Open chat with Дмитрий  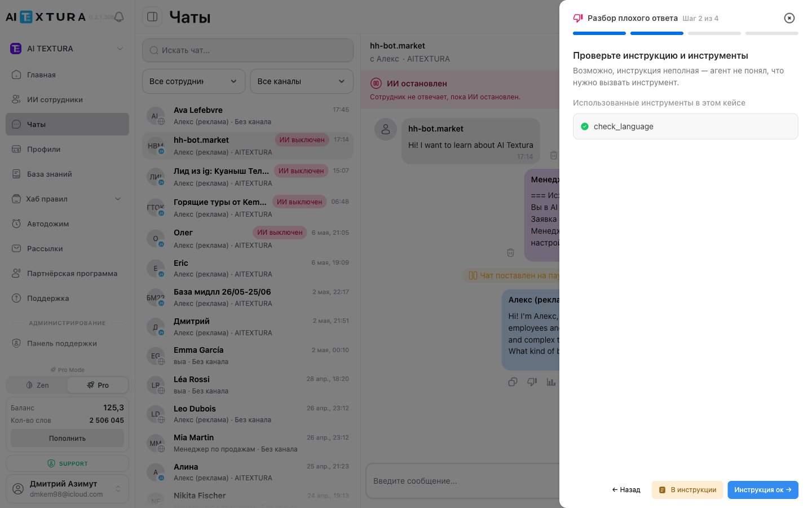point(248,327)
